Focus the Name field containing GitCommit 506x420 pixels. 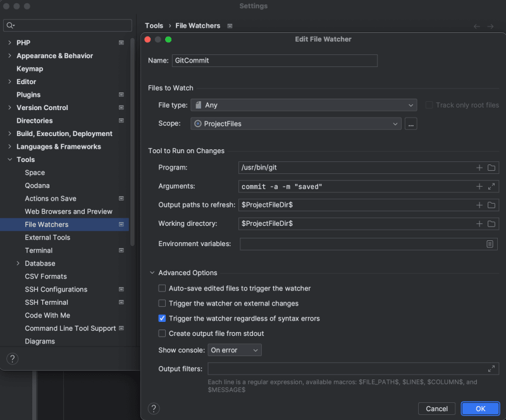coord(275,61)
